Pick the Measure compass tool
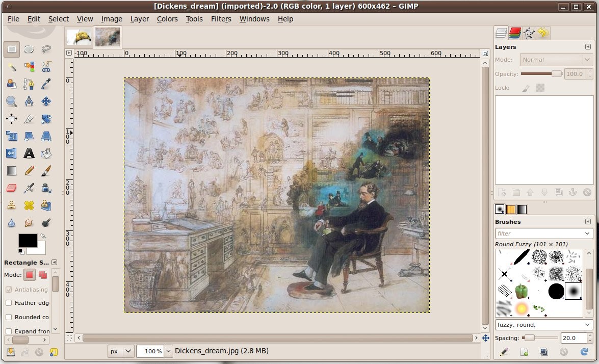The image size is (599, 364). click(29, 101)
